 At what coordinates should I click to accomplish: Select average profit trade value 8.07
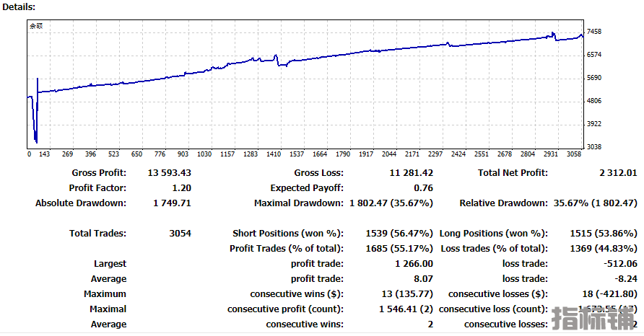click(424, 279)
